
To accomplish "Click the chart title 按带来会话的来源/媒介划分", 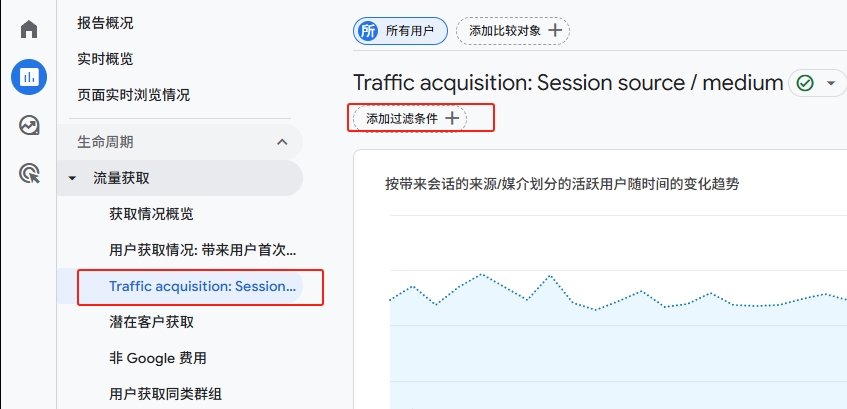I will coord(562,184).
